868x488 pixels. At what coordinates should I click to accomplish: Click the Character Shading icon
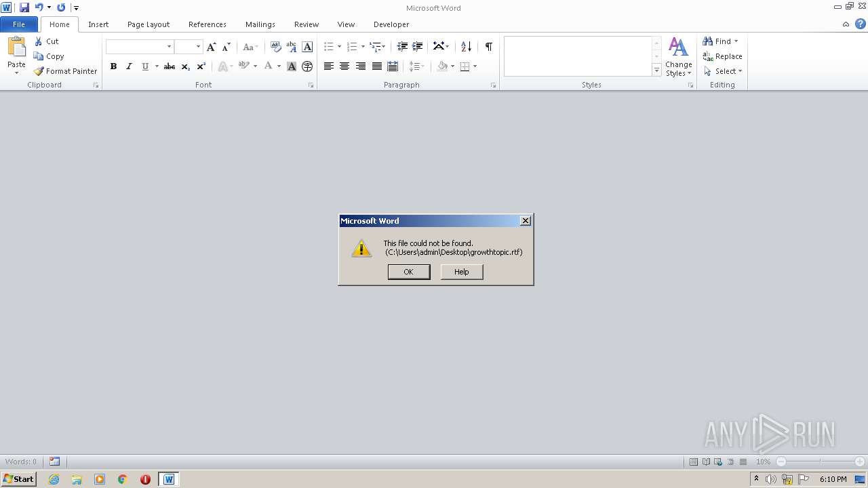coord(292,66)
